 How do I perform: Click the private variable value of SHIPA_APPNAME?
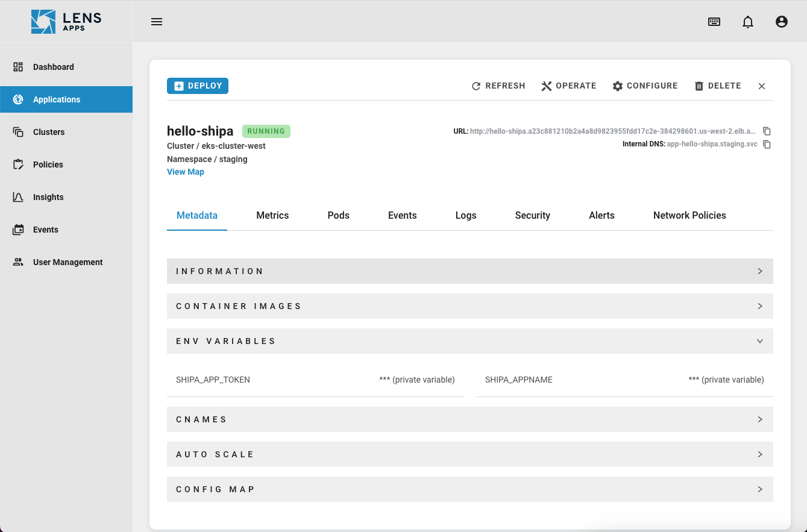(726, 380)
